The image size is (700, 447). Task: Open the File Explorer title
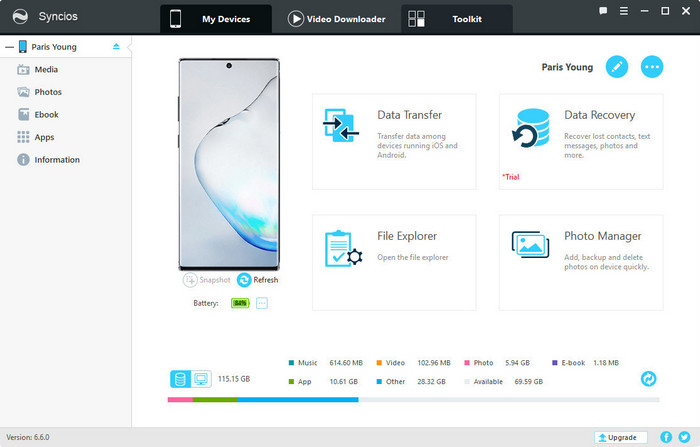click(x=407, y=236)
